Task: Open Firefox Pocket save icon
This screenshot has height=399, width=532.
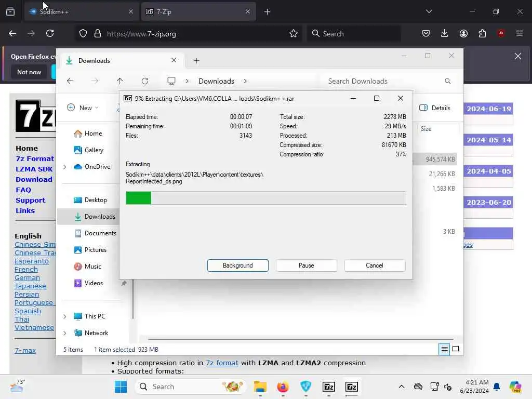Action: (x=426, y=33)
